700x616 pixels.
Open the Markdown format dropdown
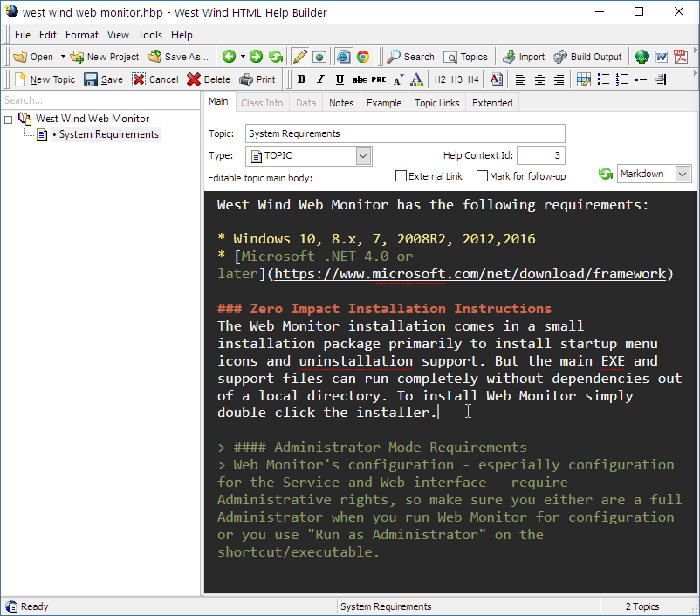[x=683, y=174]
